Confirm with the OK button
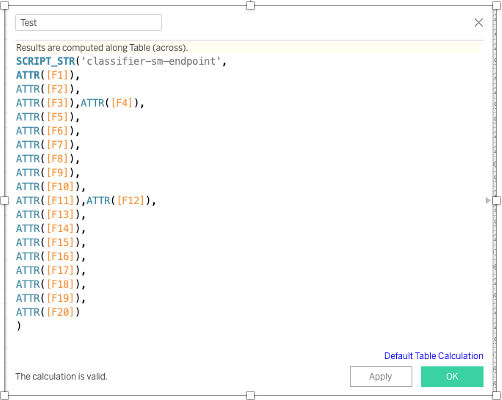 pos(452,376)
